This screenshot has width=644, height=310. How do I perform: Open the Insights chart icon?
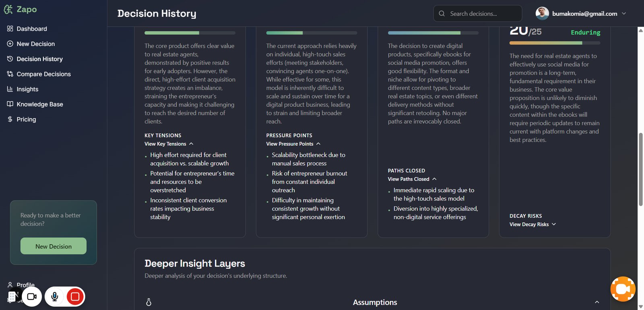click(x=10, y=89)
